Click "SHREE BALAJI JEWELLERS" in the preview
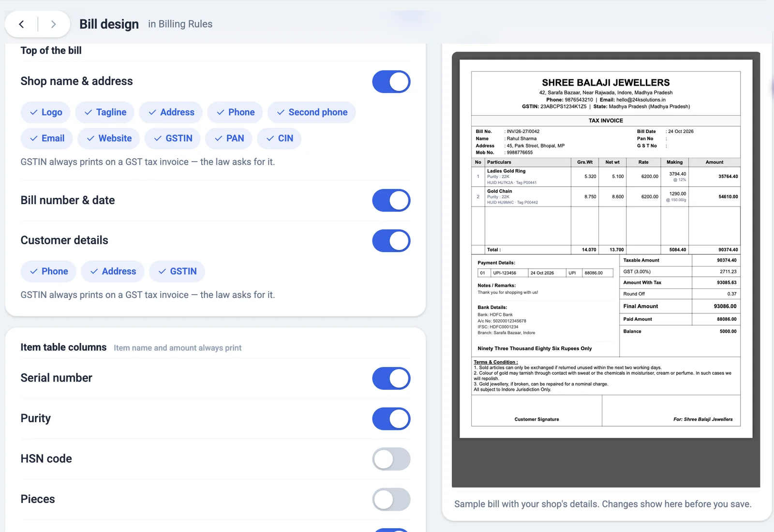Screen dimensions: 774x532 point(606,83)
